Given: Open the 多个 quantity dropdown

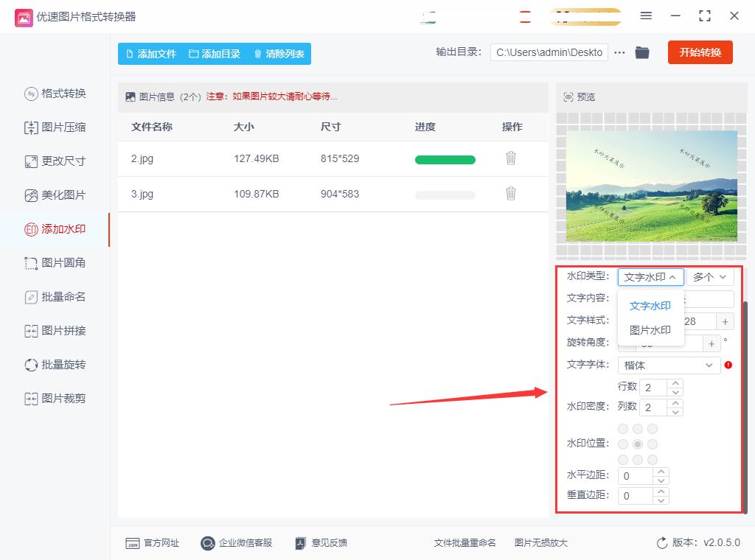Looking at the screenshot, I should pos(710,277).
